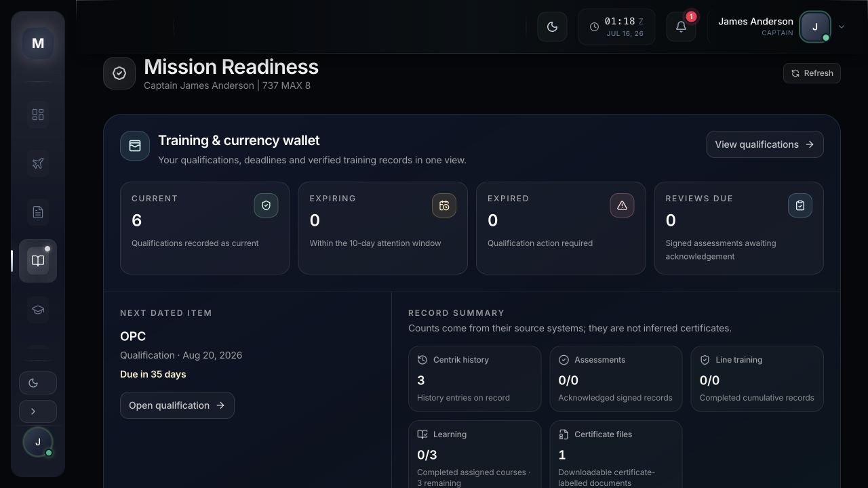Click the sidebar J avatar
This screenshot has width=868, height=488.
[38, 442]
